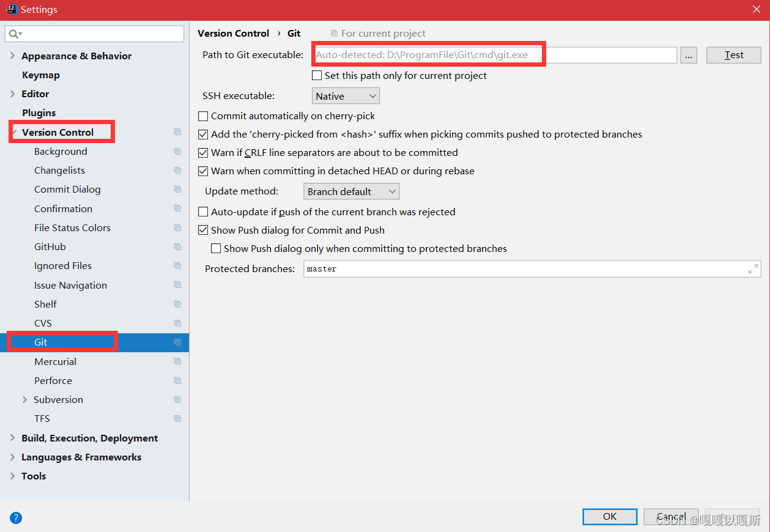
Task: Open the Commit Dialog settings page
Action: click(67, 189)
